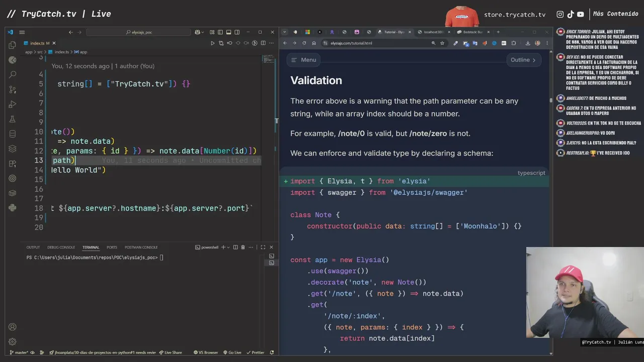The image size is (644, 362).
Task: Select the index.ts editor tab
Action: click(x=40, y=43)
